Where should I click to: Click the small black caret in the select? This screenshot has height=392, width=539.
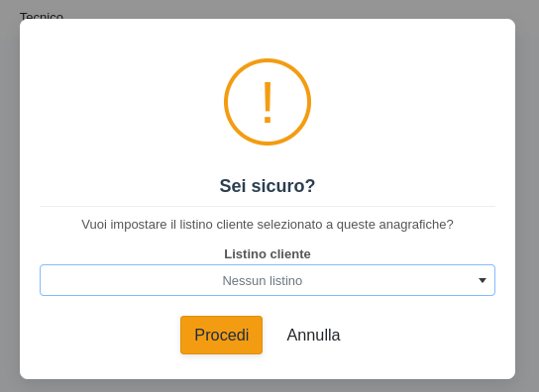tap(483, 280)
